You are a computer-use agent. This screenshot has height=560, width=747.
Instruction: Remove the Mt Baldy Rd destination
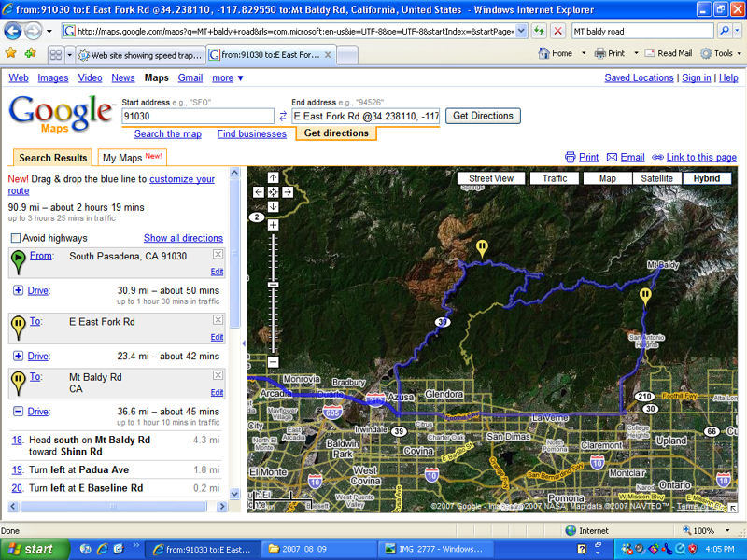click(x=218, y=375)
